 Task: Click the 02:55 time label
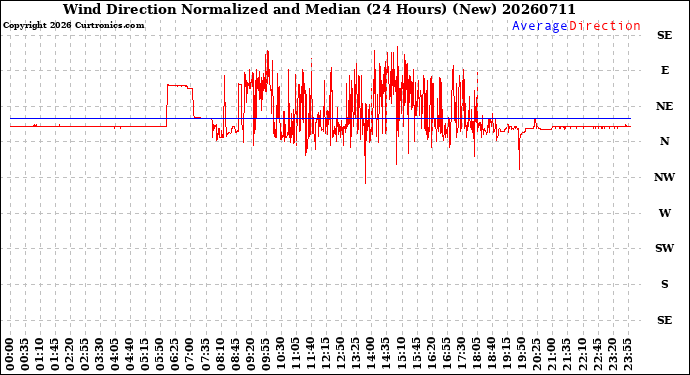click(x=85, y=354)
